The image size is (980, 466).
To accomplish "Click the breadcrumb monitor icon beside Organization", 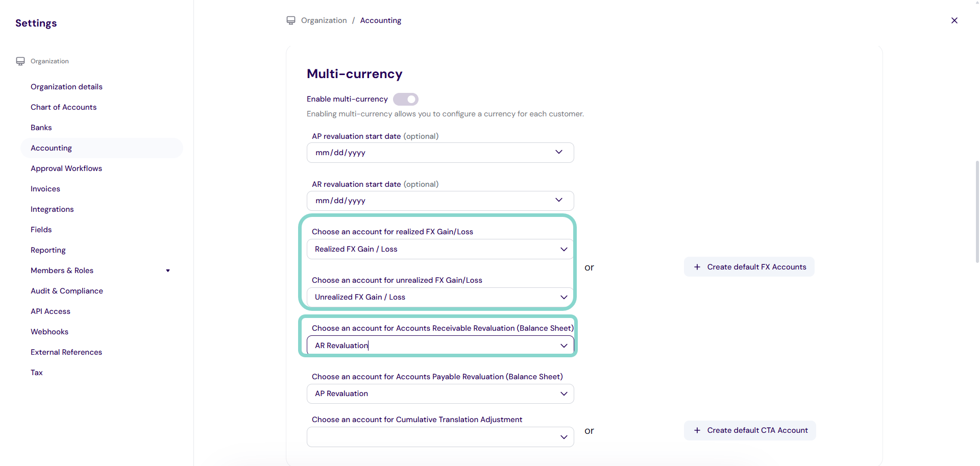I will [x=291, y=20].
